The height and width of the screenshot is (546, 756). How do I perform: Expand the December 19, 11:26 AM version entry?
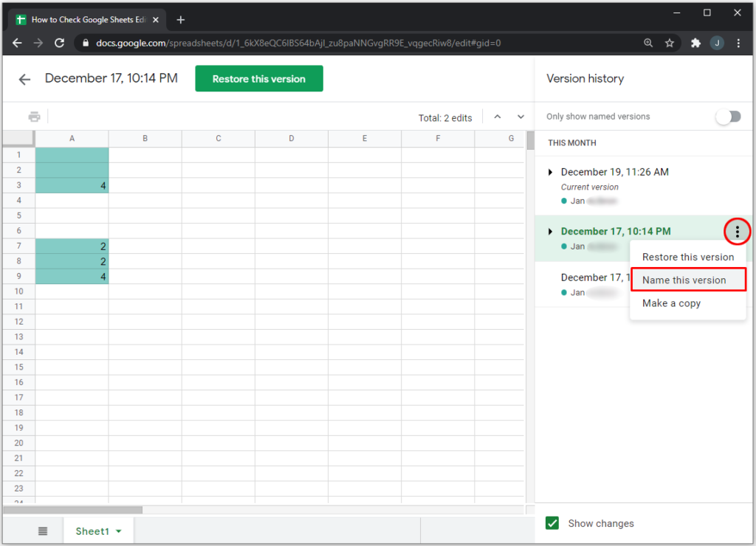550,171
